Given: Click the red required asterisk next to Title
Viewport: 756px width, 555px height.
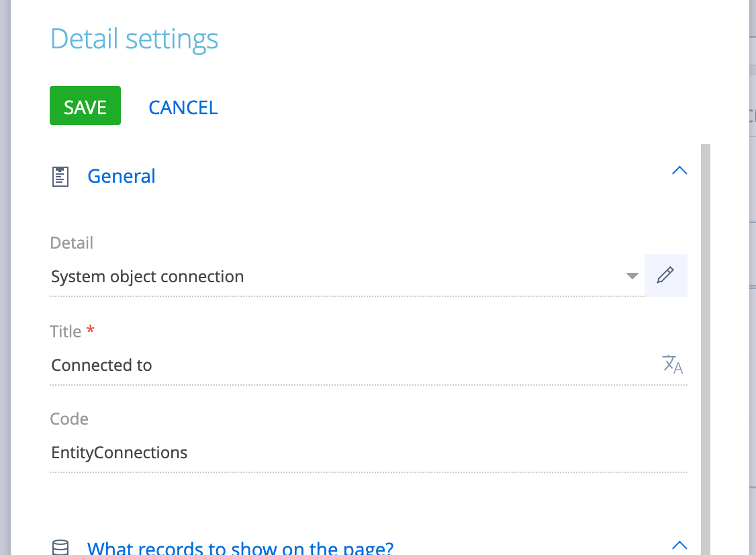Looking at the screenshot, I should click(90, 330).
